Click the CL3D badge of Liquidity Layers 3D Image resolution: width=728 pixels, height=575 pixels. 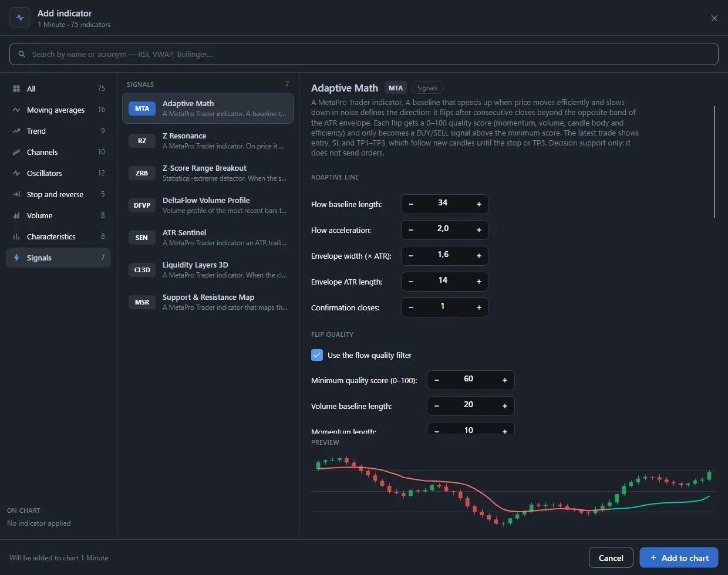pyautogui.click(x=142, y=270)
